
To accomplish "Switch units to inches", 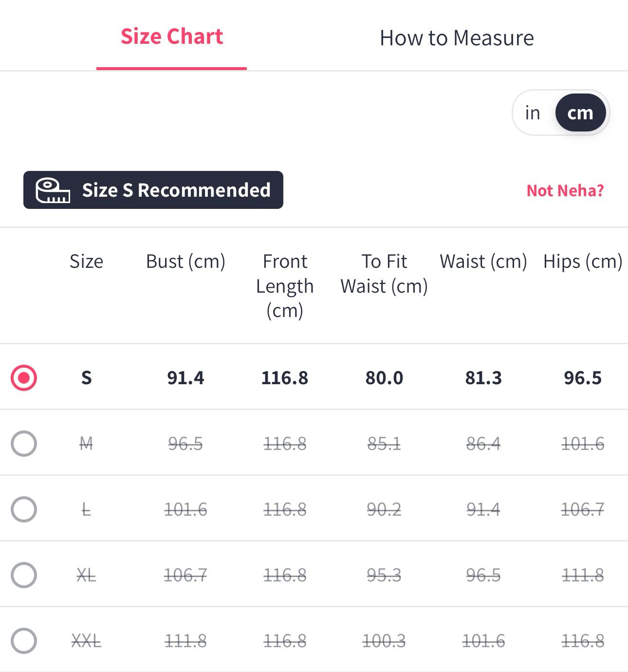I will 533,113.
